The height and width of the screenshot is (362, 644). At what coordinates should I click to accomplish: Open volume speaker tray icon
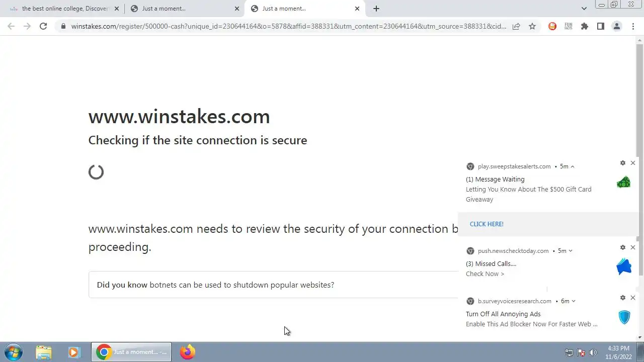pyautogui.click(x=593, y=352)
